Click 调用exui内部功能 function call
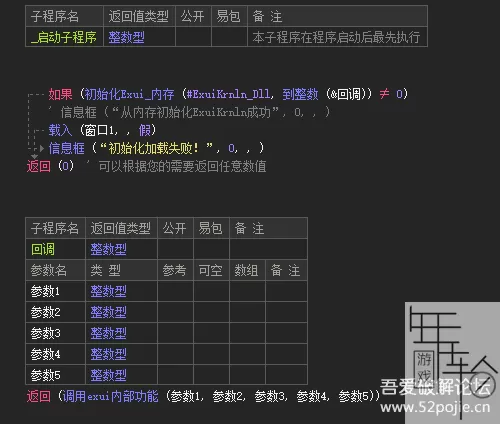 tap(110, 396)
